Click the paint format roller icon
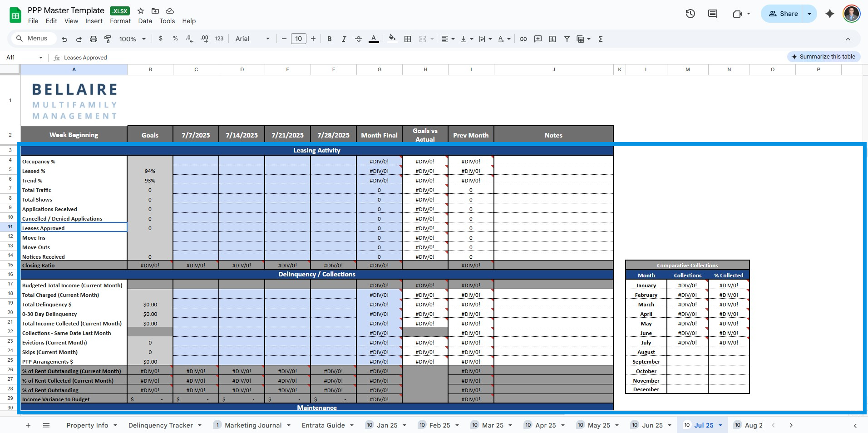 [108, 39]
